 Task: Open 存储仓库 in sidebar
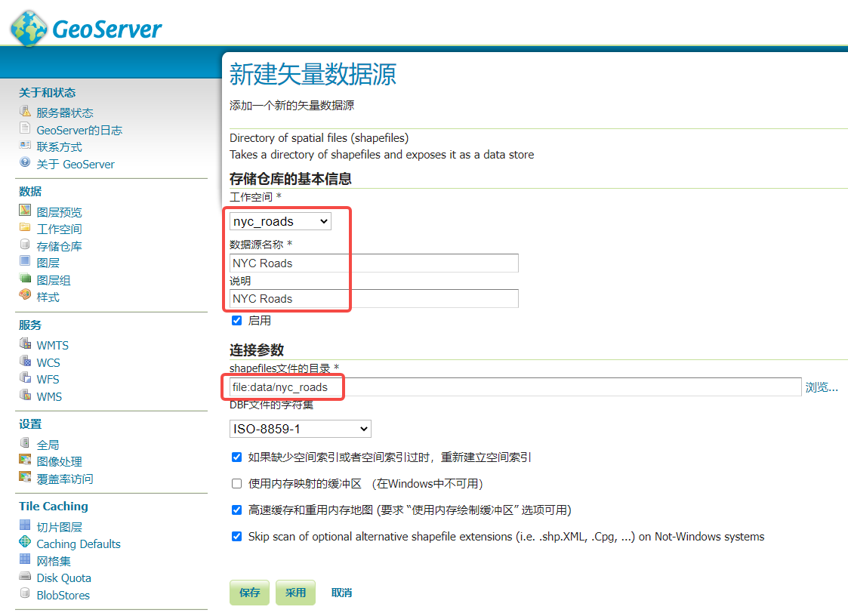coord(59,246)
